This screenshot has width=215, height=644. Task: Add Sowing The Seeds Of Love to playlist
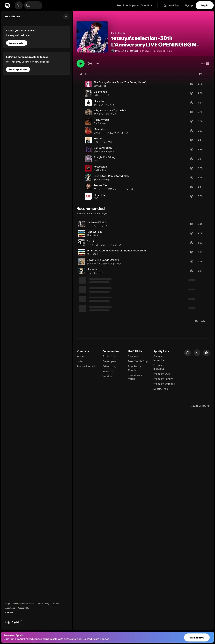click(x=191, y=261)
